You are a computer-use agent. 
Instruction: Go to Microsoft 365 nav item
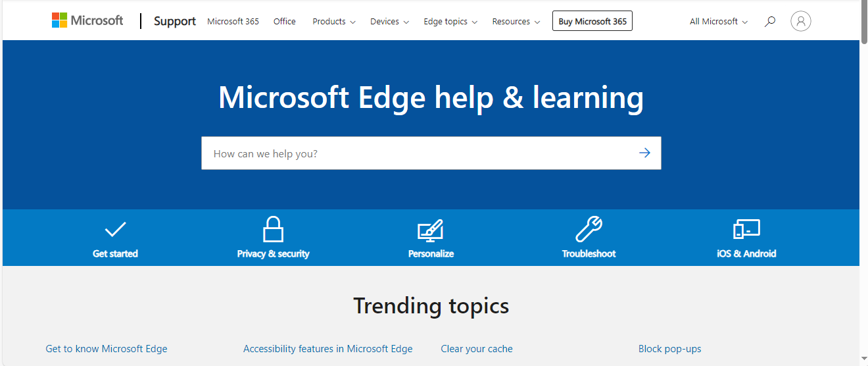233,22
